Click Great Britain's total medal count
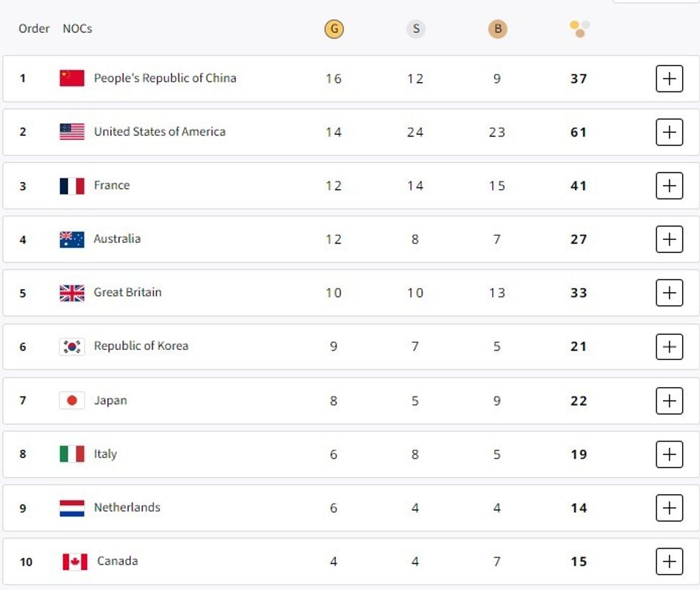 point(579,293)
